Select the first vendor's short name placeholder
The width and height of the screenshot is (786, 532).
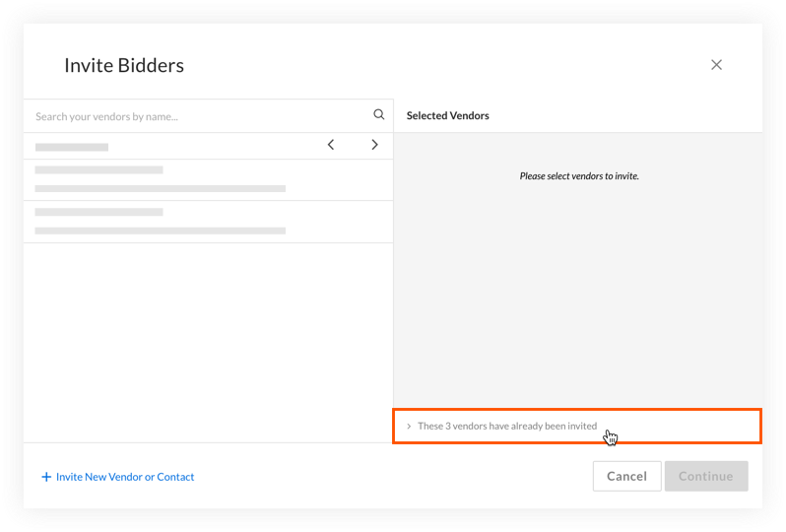coord(98,170)
